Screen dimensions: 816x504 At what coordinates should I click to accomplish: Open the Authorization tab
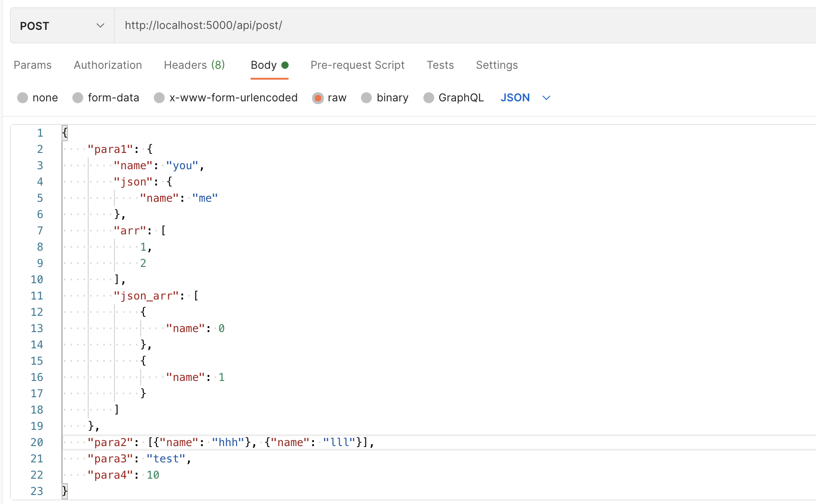point(108,65)
